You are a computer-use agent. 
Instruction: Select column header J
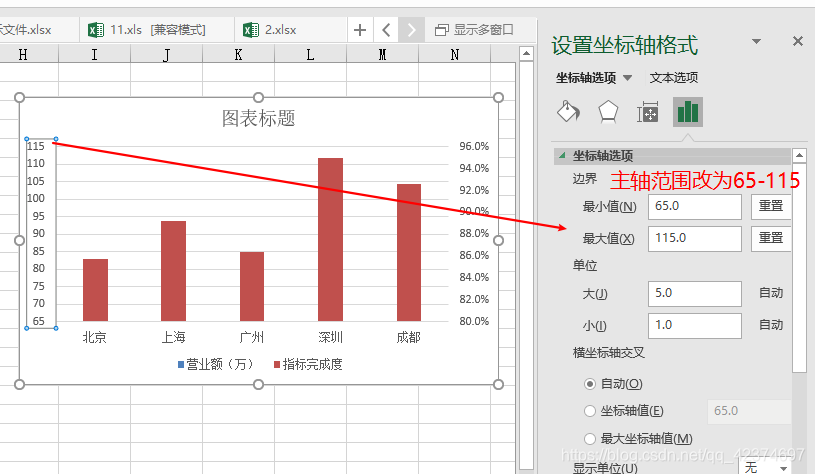coord(166,54)
